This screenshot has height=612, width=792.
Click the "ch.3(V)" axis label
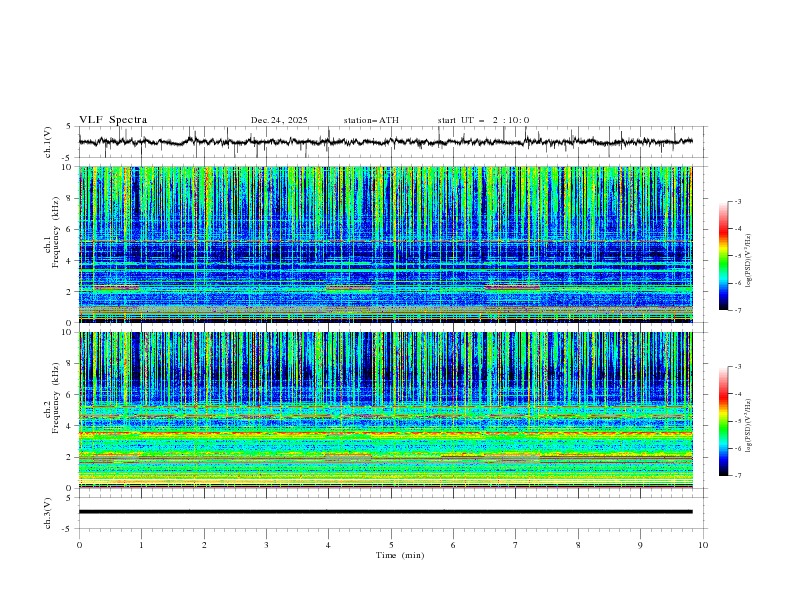(x=48, y=513)
